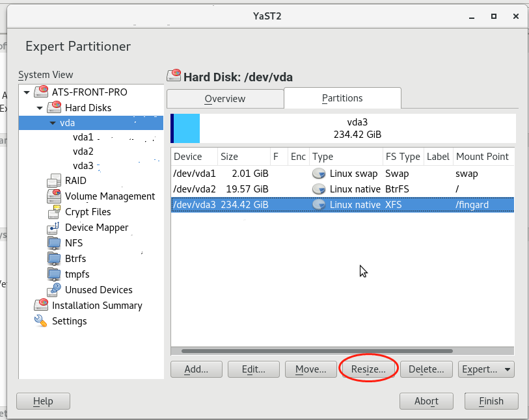The image size is (529, 420).
Task: Sort by the Enc column header
Action: click(298, 157)
